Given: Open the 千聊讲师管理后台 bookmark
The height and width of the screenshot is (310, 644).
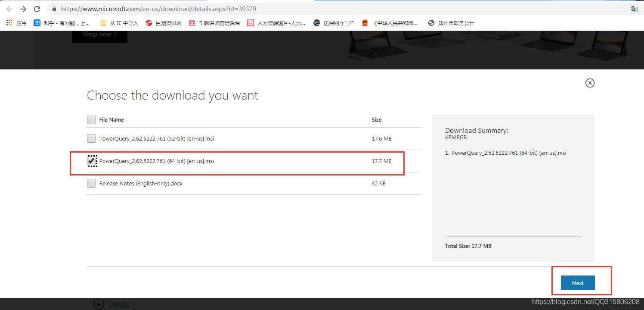Looking at the screenshot, I should coord(214,23).
